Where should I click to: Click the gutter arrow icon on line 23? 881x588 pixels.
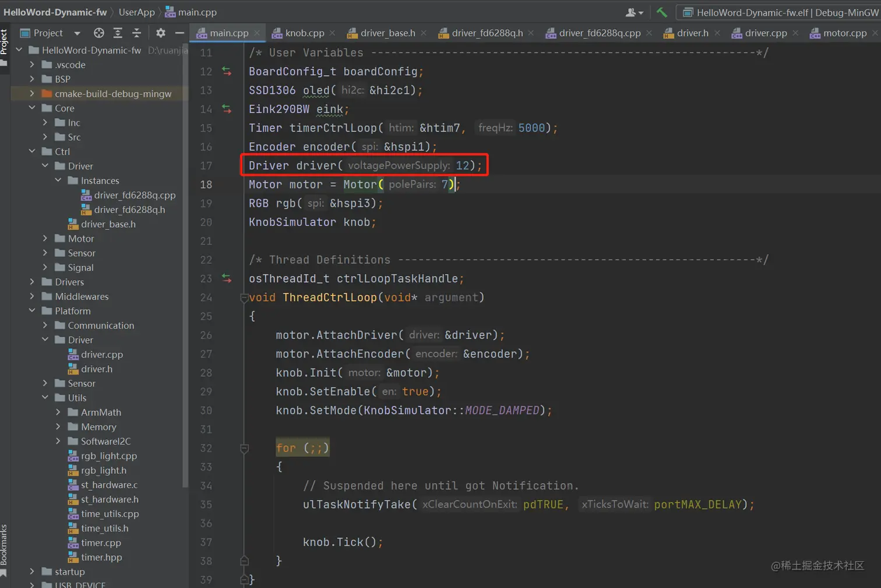227,278
